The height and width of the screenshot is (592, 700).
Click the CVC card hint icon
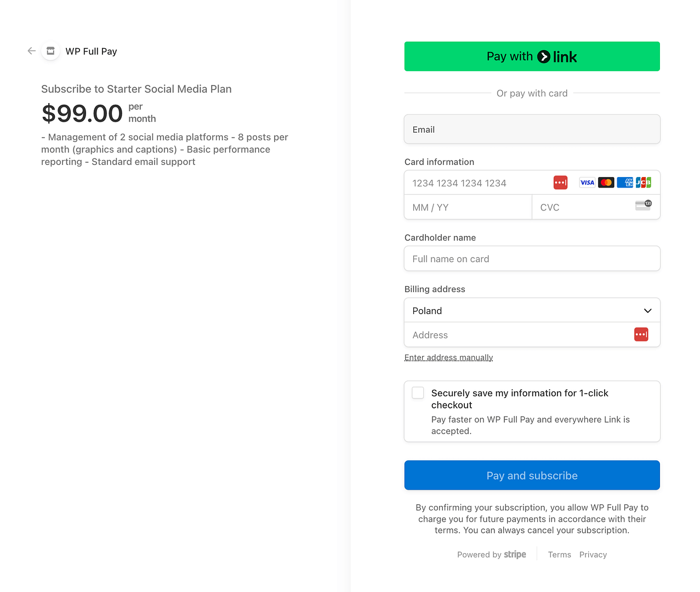click(643, 206)
